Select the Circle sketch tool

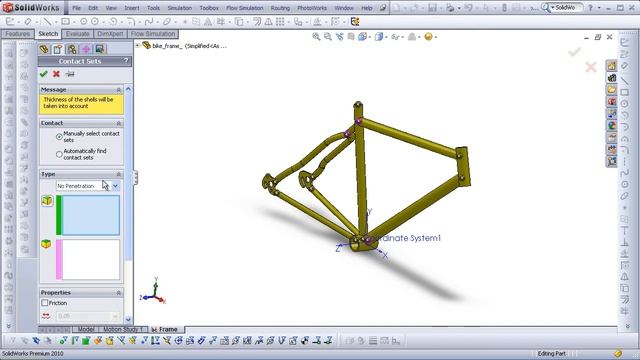point(84,22)
